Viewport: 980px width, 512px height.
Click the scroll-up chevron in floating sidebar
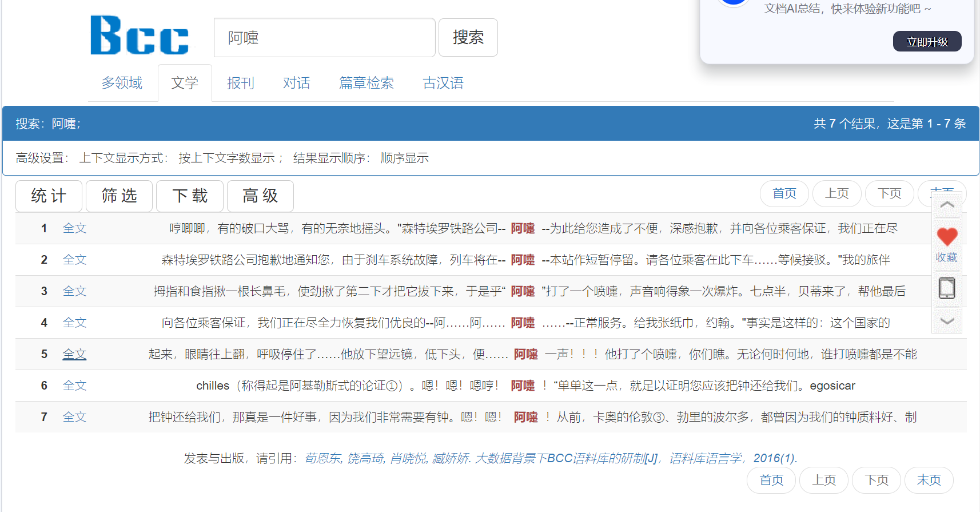pyautogui.click(x=947, y=205)
